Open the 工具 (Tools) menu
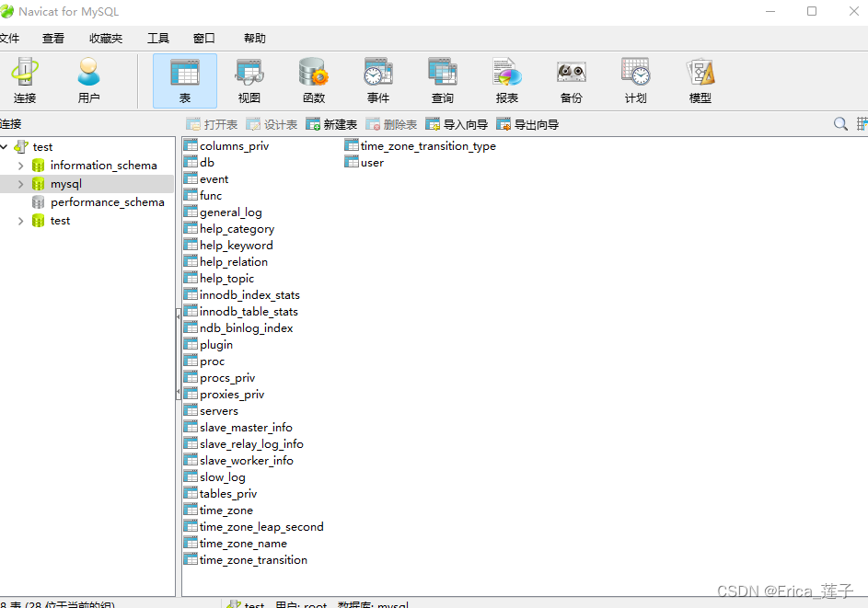The height and width of the screenshot is (608, 868). tap(157, 39)
